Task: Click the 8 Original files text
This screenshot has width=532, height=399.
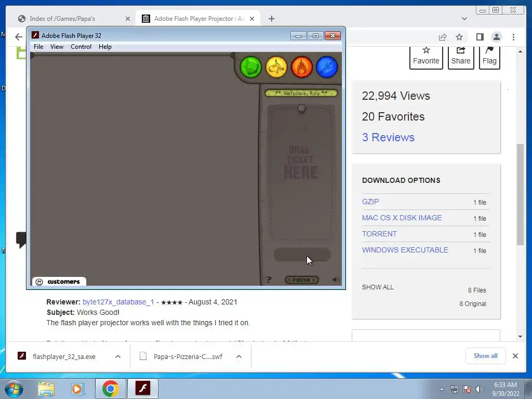Action: [x=473, y=303]
